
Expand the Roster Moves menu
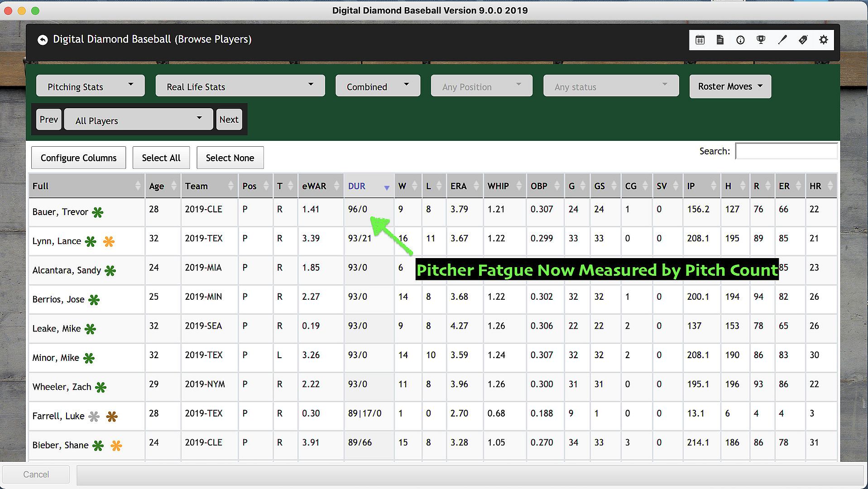(730, 86)
